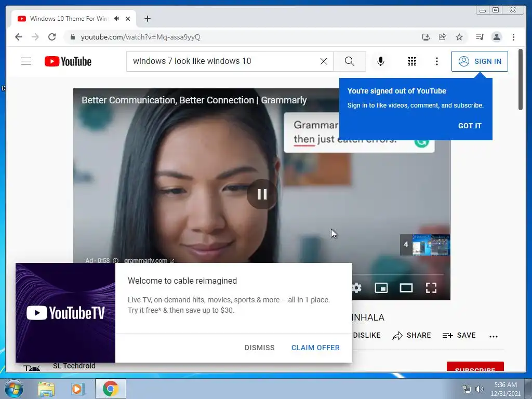This screenshot has width=532, height=399.
Task: Clear the search box text
Action: [x=323, y=61]
